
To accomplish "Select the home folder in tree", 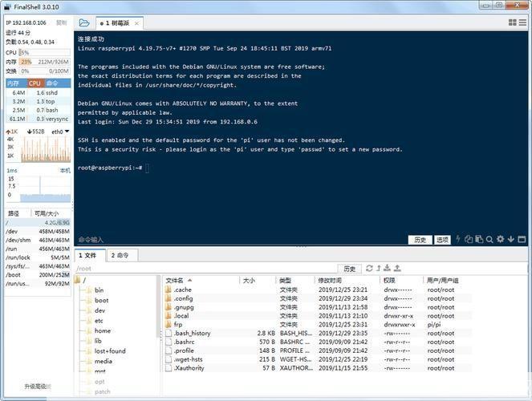I will point(99,331).
